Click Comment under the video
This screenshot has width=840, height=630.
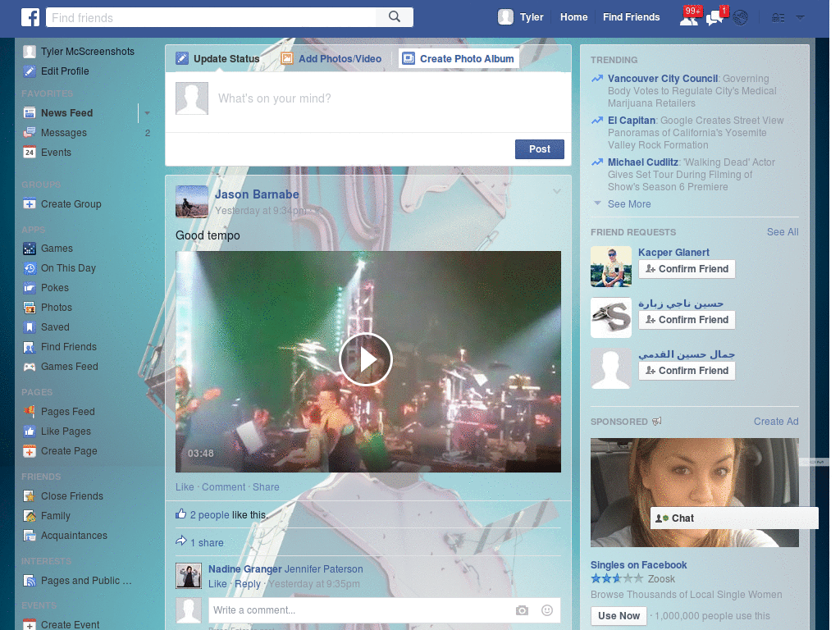click(223, 487)
